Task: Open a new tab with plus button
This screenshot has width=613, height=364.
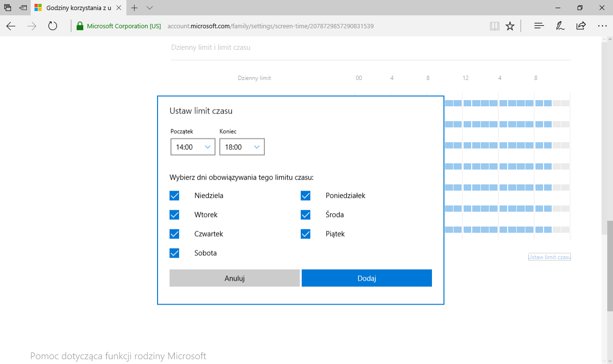Action: coord(135,8)
